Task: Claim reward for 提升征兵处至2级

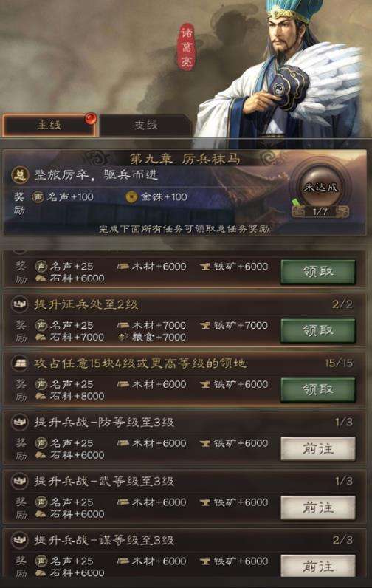Action: point(317,331)
